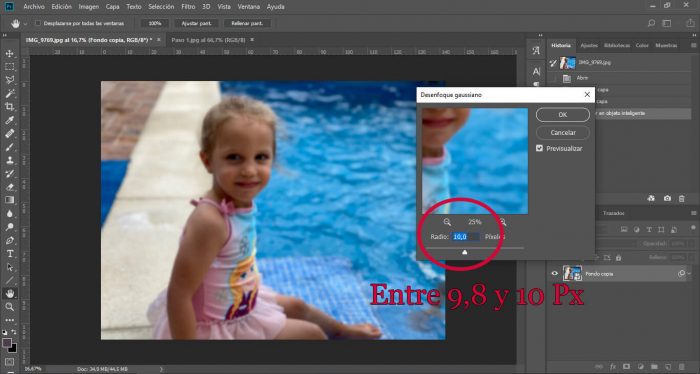Filter layers by type T icon
This screenshot has height=374, width=700.
[x=649, y=229]
